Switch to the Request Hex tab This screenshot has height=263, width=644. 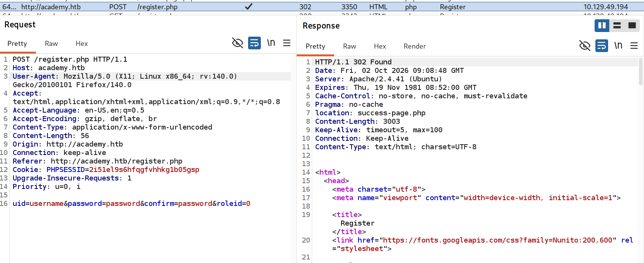(82, 44)
